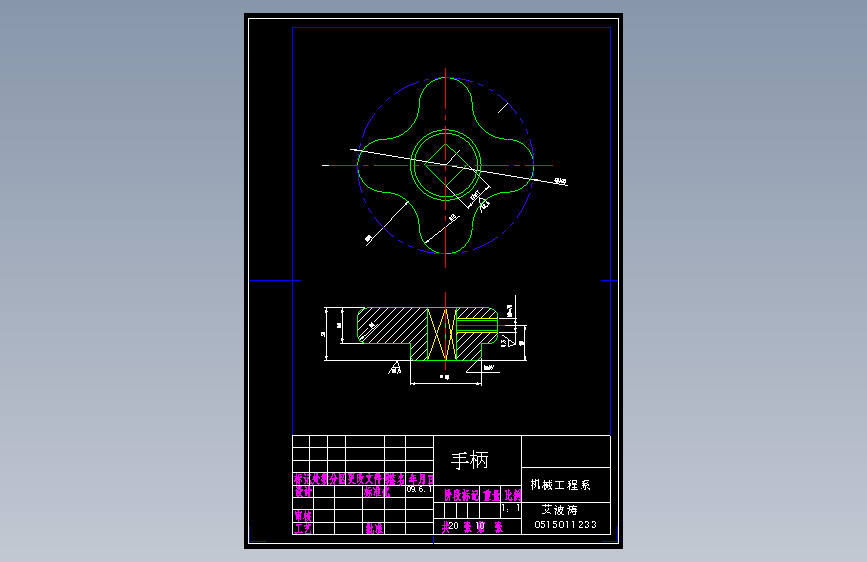Image resolution: width=867 pixels, height=562 pixels.
Task: Click the ID number 0515011233
Action: pos(566,524)
